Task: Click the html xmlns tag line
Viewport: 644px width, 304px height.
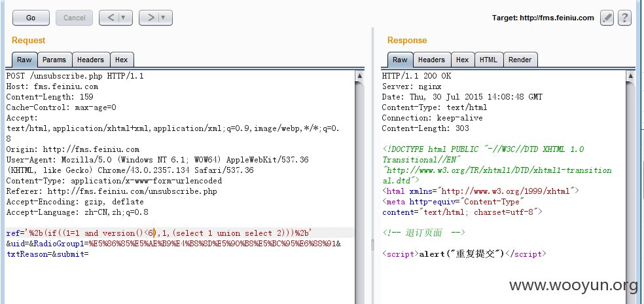Action: [x=480, y=191]
